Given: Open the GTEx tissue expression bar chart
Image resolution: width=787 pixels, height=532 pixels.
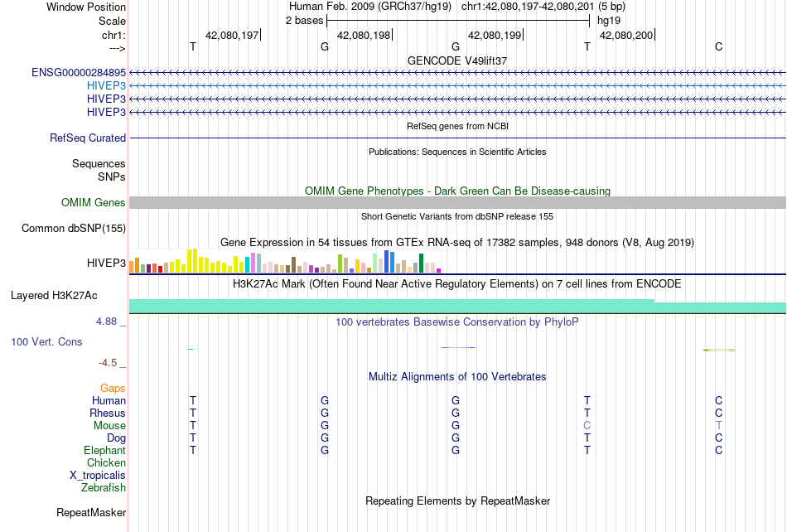Looking at the screenshot, I should tap(285, 261).
